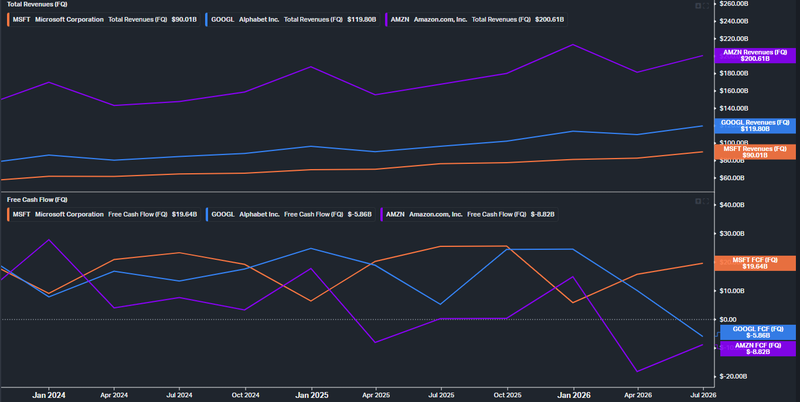Click the Oct 2025 time axis label

[507, 395]
